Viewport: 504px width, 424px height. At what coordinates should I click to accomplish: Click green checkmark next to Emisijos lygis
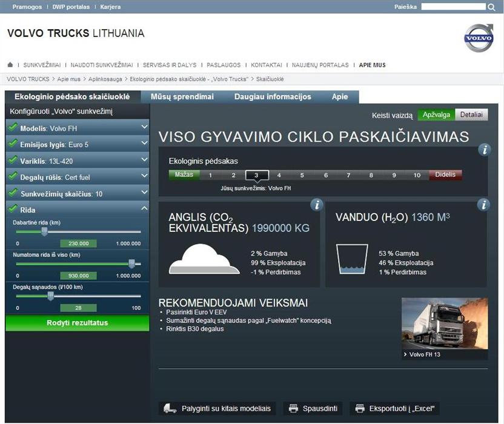click(x=13, y=143)
